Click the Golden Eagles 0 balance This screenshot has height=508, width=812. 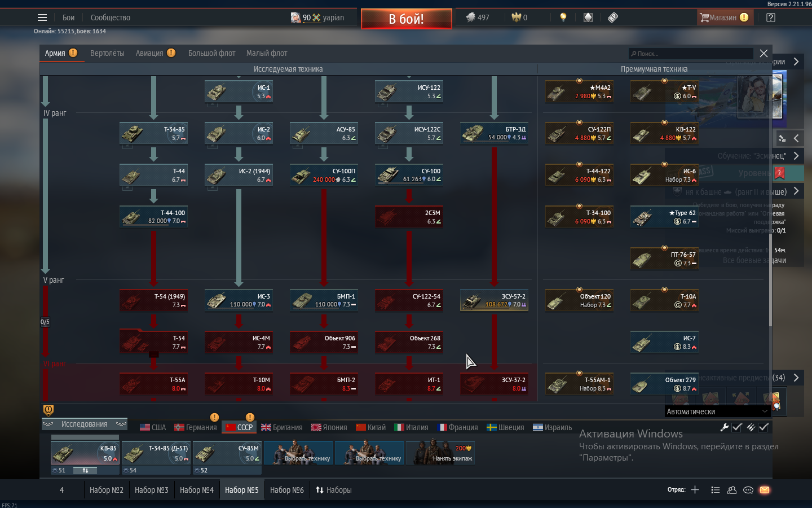point(519,17)
